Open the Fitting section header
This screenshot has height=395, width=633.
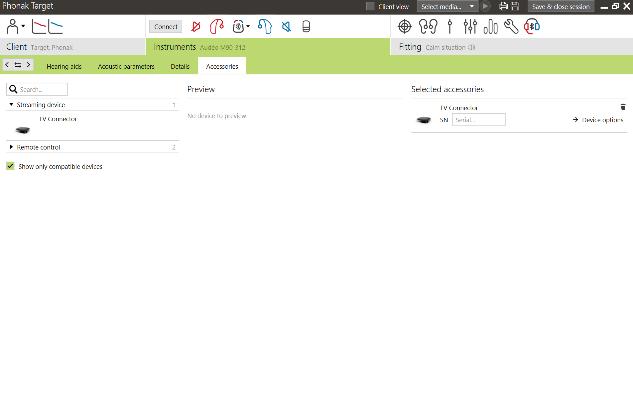point(512,47)
